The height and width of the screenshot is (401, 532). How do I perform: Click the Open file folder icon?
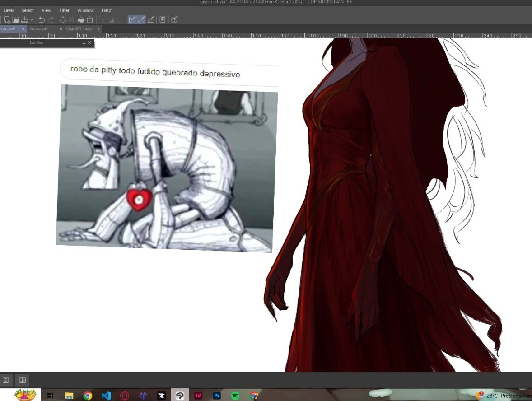(x=16, y=20)
